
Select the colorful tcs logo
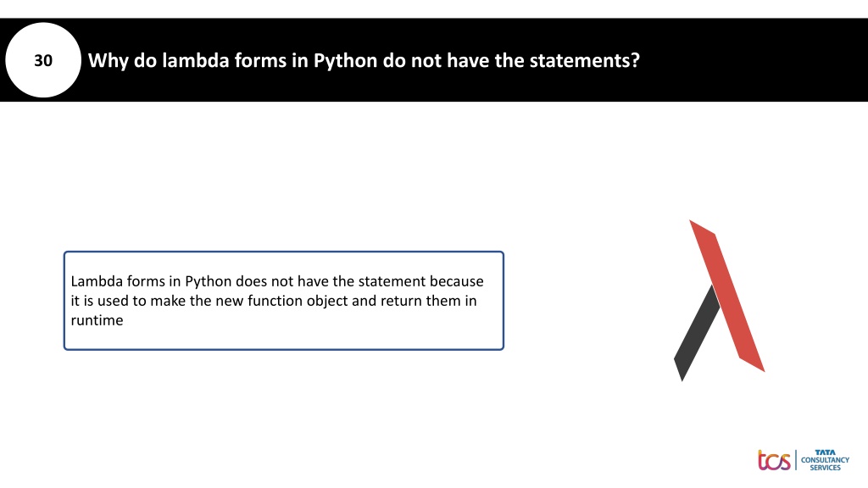pos(774,460)
